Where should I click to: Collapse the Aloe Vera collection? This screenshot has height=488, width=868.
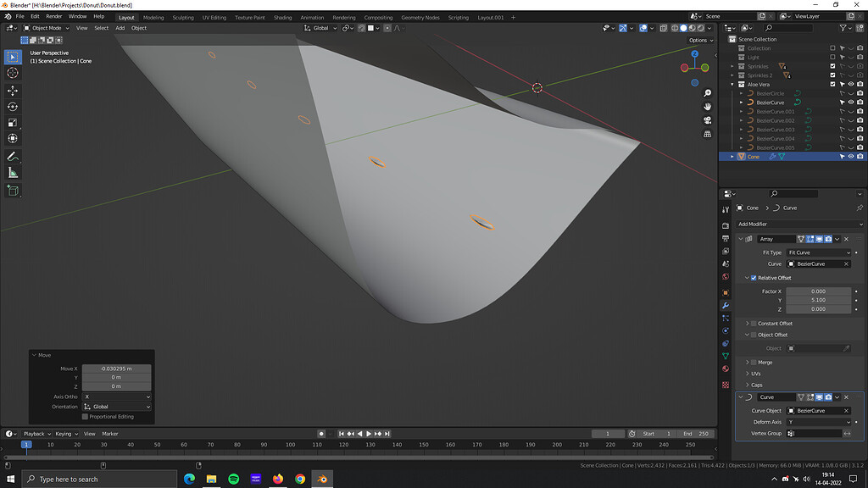pyautogui.click(x=732, y=84)
